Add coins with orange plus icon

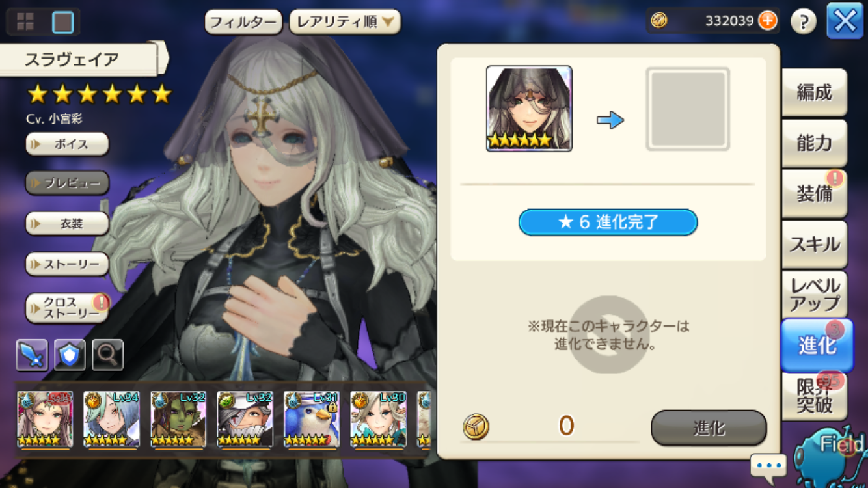(768, 21)
